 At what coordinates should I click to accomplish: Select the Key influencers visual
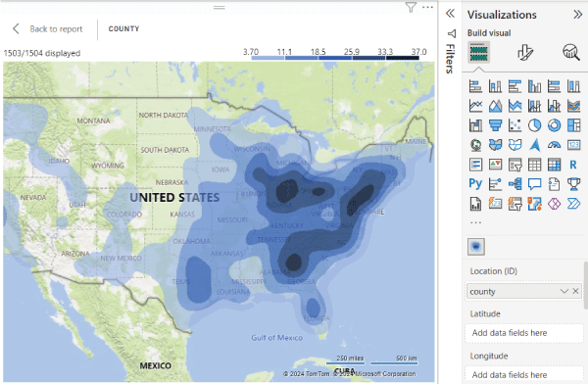point(495,184)
